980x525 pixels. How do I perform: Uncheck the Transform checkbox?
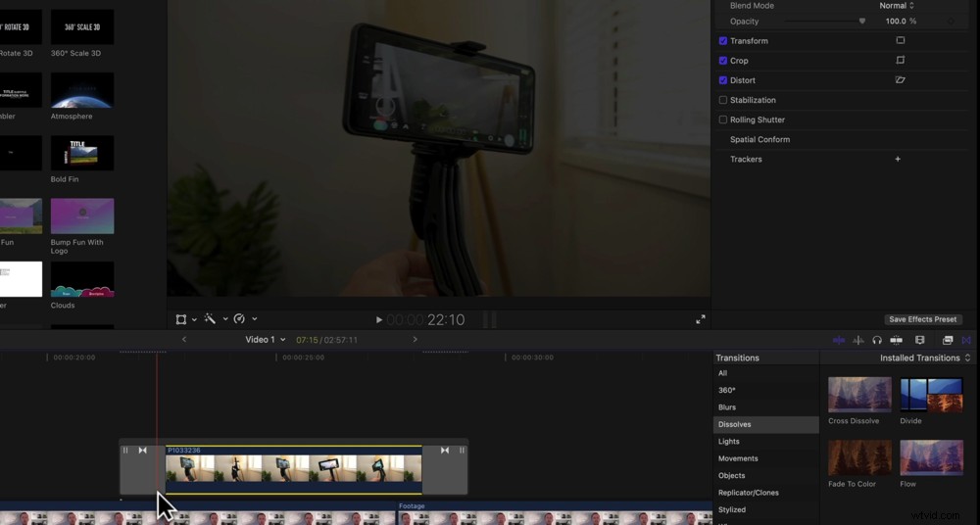(723, 40)
